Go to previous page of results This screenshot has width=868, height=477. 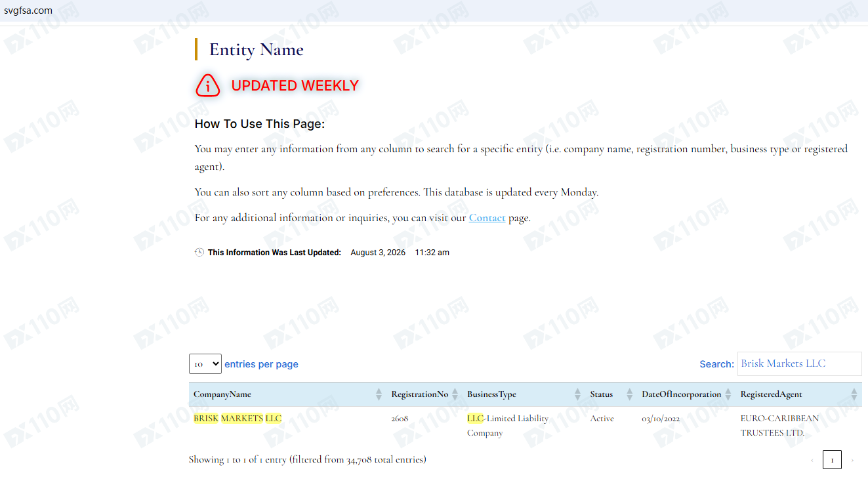coord(812,461)
